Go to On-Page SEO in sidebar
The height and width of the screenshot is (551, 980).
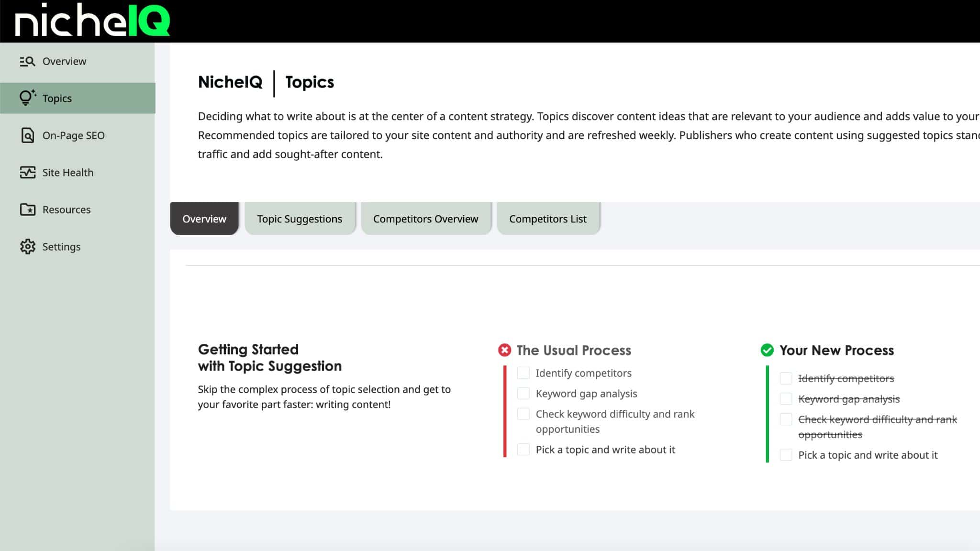[78, 135]
